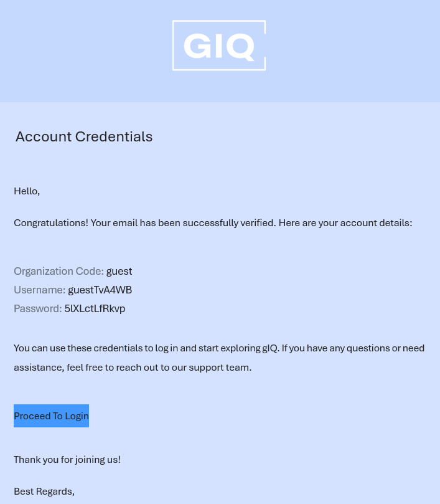Click the Username label

tap(39, 290)
